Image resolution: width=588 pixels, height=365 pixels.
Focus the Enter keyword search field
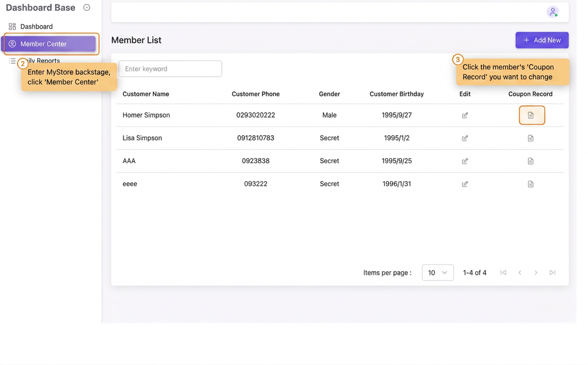pos(170,69)
